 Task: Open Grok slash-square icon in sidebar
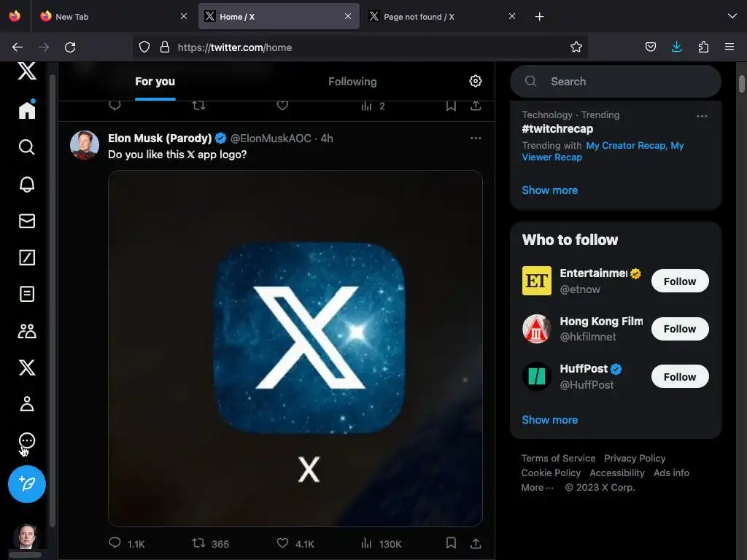point(27,257)
